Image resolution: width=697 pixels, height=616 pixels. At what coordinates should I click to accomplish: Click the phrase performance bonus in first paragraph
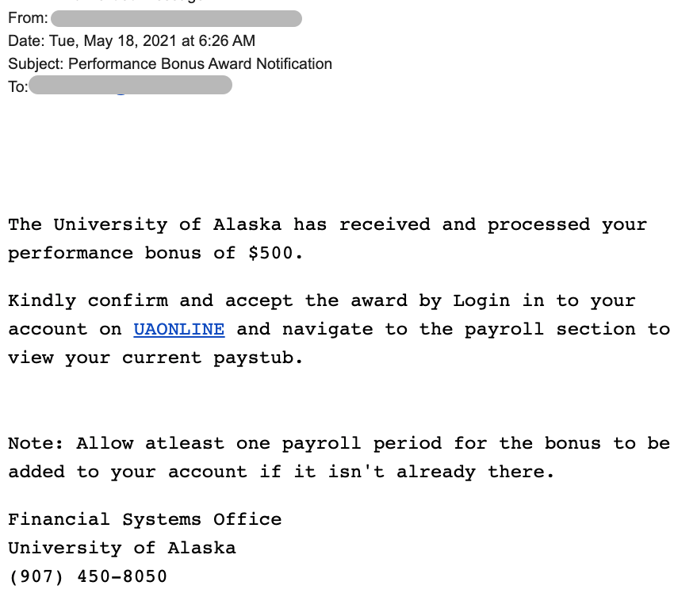pos(105,254)
